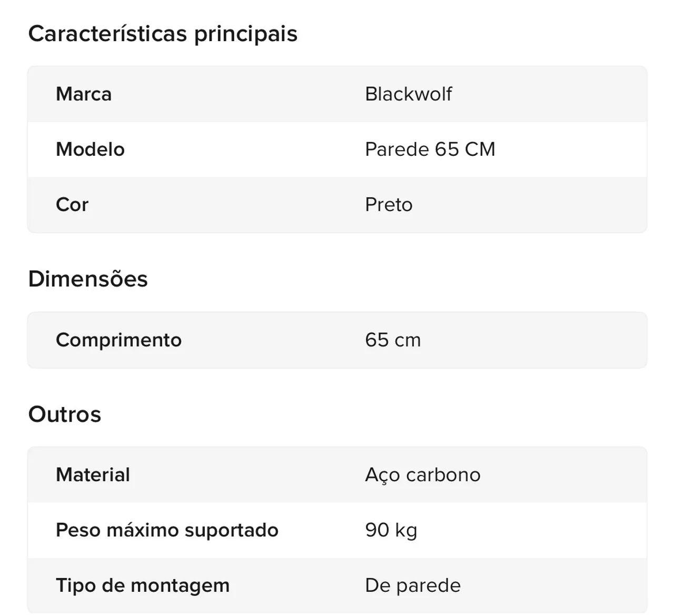Select the Material label

[93, 474]
